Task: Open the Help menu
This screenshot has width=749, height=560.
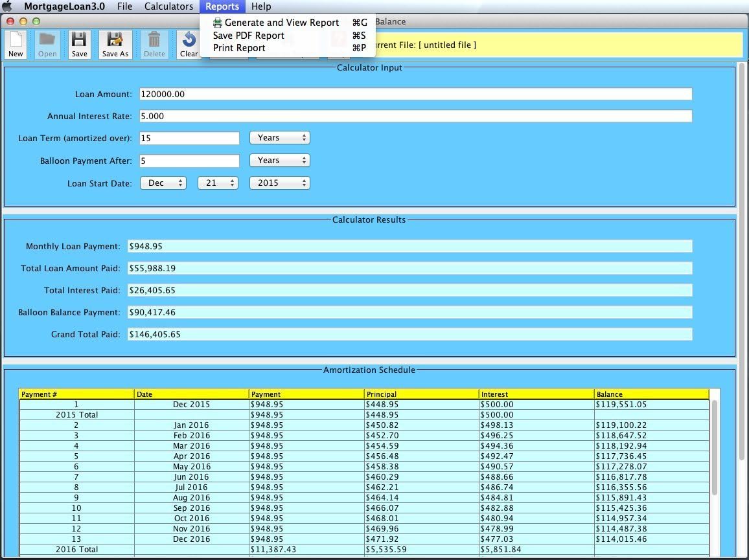Action: [261, 6]
